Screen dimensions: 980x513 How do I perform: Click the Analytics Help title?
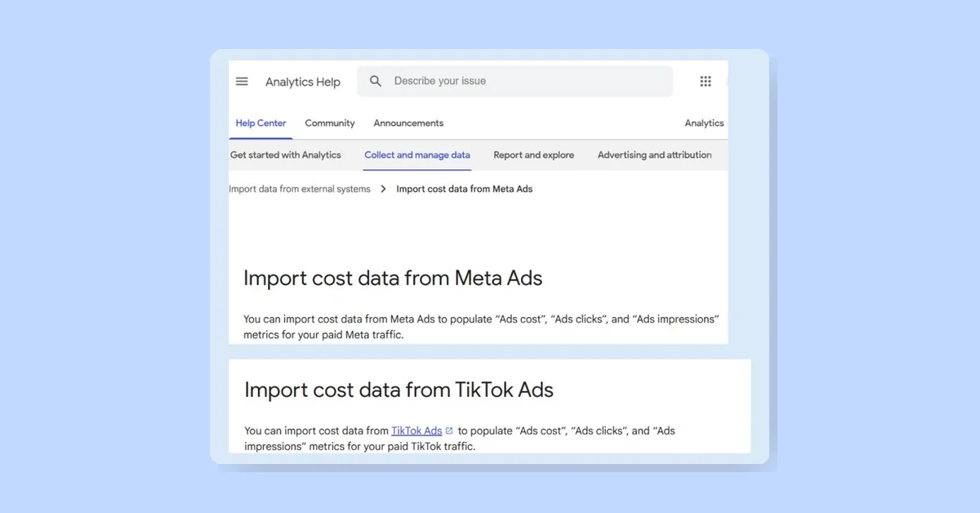303,82
